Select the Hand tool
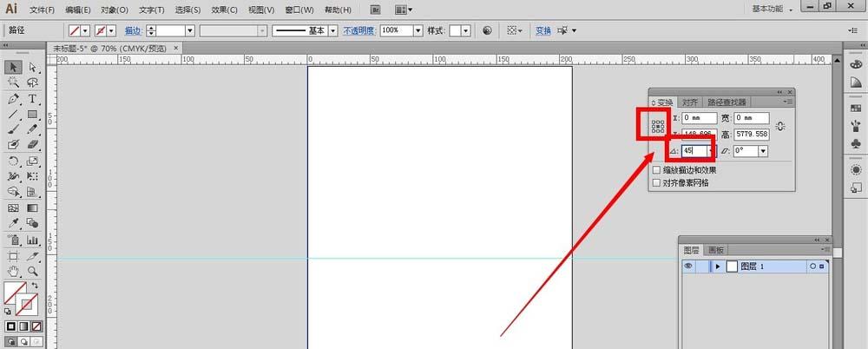Viewport: 868px width, 349px height. 14,272
